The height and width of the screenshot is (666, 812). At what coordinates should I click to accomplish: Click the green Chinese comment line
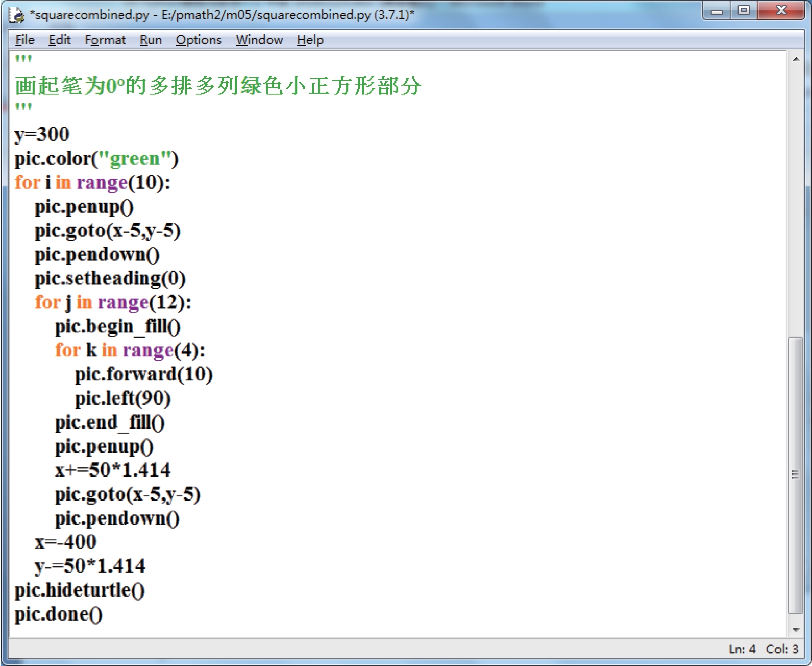[x=218, y=85]
